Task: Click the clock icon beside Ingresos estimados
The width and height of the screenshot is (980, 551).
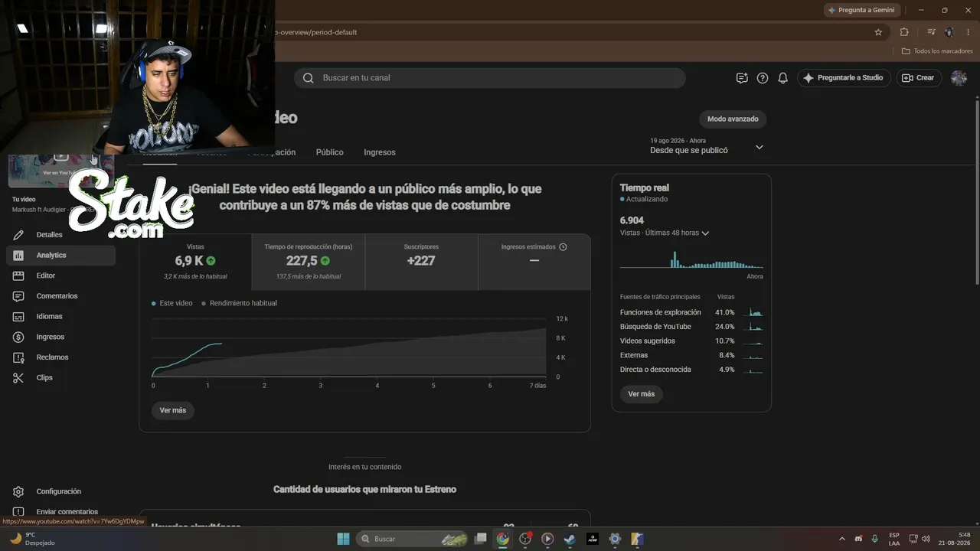Action: click(563, 247)
